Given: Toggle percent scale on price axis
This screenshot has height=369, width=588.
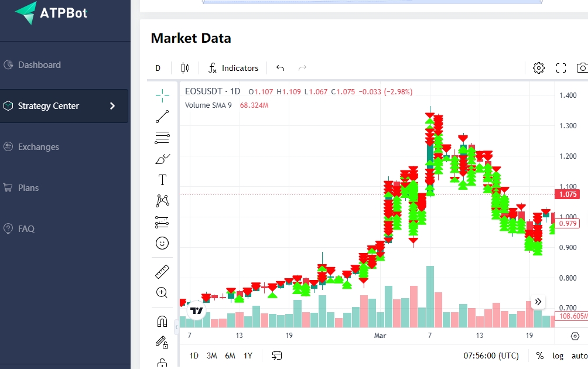Looking at the screenshot, I should [x=539, y=356].
